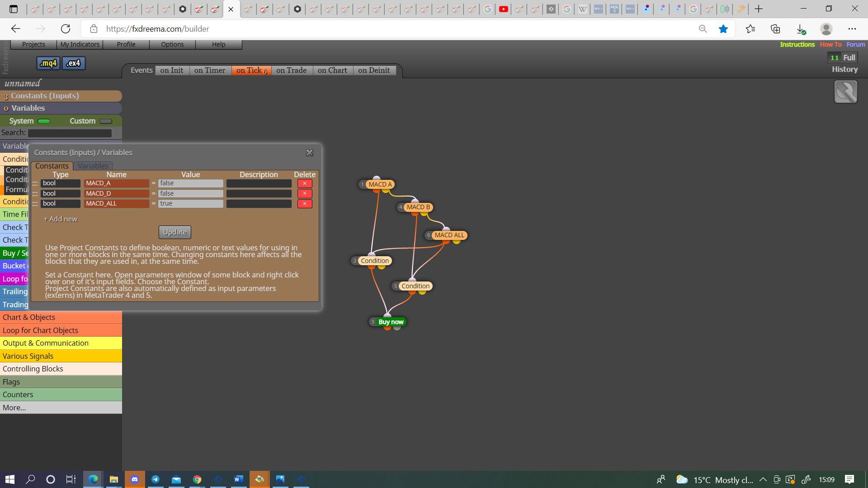The width and height of the screenshot is (868, 488).
Task: Expand the Various Signals category
Action: point(61,356)
